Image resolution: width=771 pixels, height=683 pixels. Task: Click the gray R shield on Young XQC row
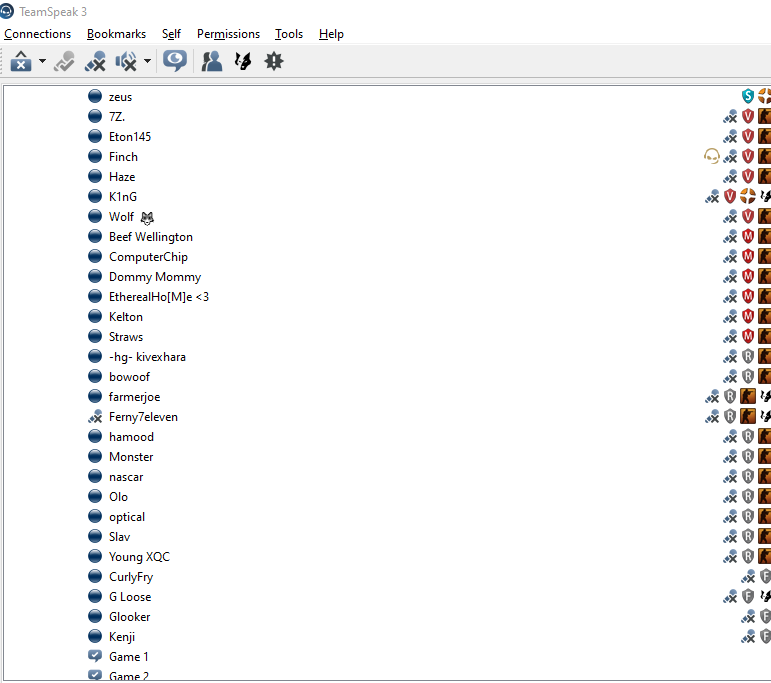[x=747, y=556]
